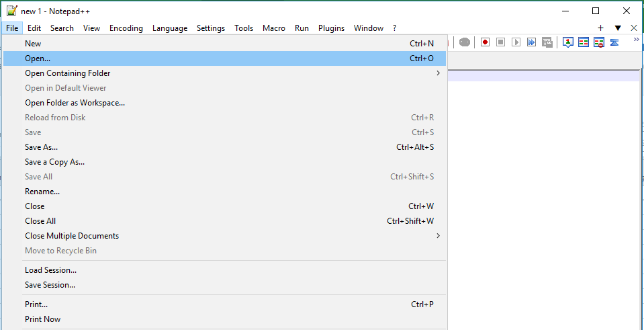The height and width of the screenshot is (330, 644).
Task: Click Print Now in the File menu
Action: coord(42,319)
